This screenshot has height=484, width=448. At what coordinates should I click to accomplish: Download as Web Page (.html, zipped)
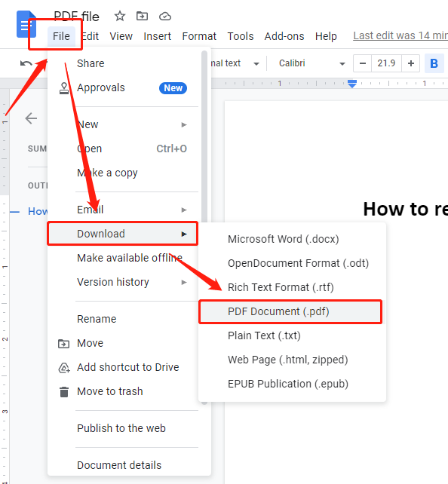click(x=292, y=360)
